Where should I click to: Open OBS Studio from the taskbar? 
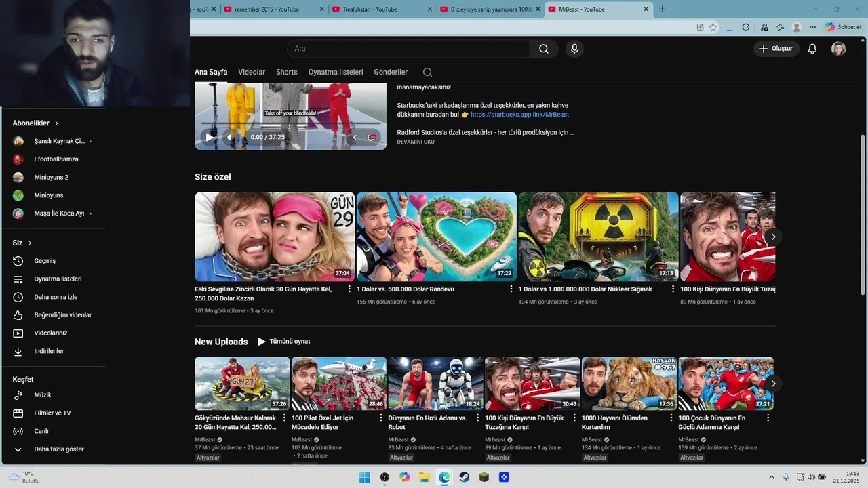(x=384, y=477)
